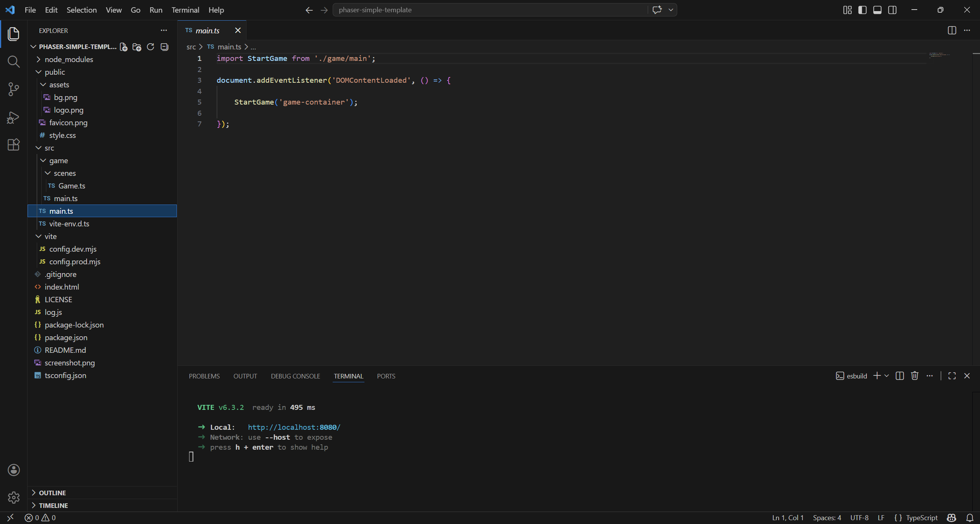Image resolution: width=980 pixels, height=524 pixels.
Task: Toggle the primary side bar visibility
Action: point(862,10)
